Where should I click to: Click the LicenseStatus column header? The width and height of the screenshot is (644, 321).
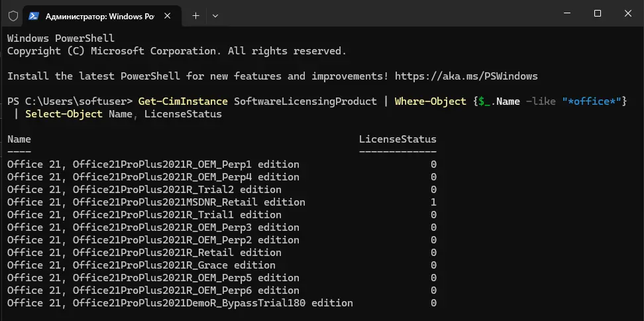(x=398, y=139)
